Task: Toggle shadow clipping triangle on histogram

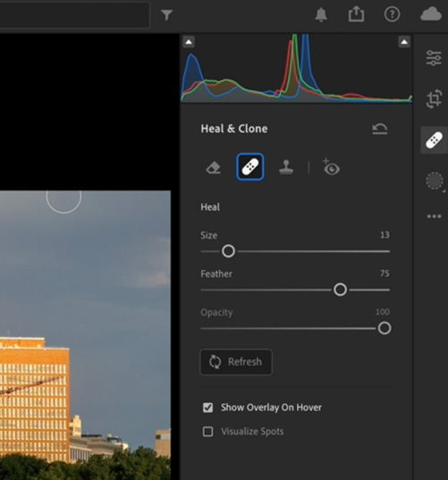Action: [x=189, y=42]
